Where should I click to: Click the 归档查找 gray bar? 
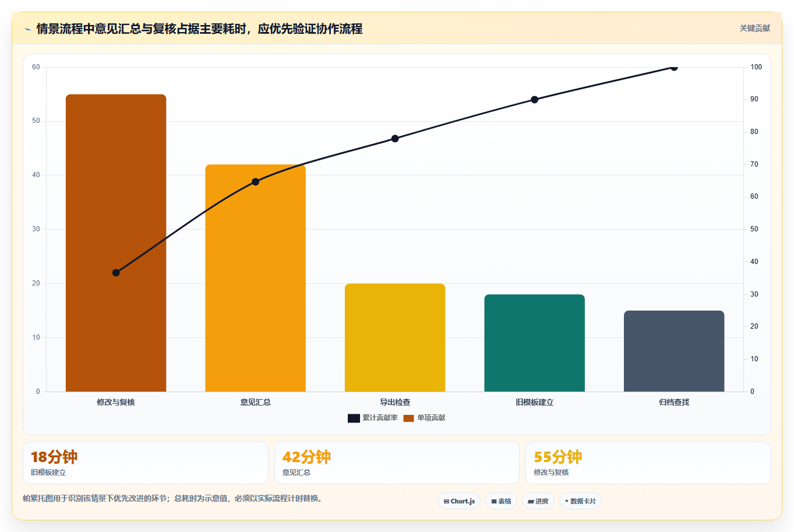coord(674,351)
